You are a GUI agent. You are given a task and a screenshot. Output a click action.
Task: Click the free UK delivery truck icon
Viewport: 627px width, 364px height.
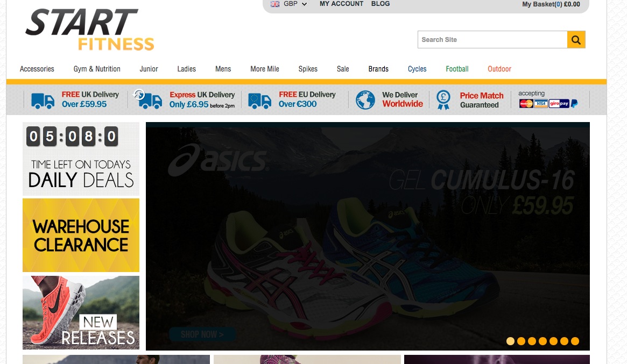(x=43, y=101)
